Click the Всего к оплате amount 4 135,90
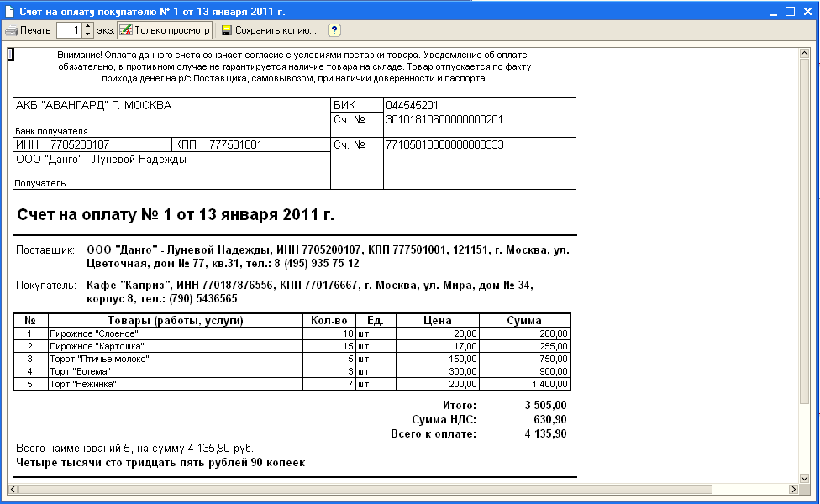The image size is (820, 504). point(545,434)
